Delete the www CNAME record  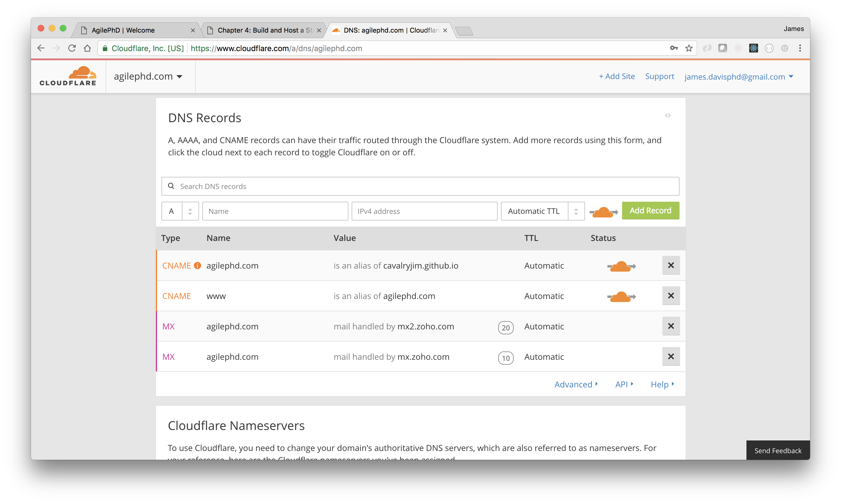[671, 295]
